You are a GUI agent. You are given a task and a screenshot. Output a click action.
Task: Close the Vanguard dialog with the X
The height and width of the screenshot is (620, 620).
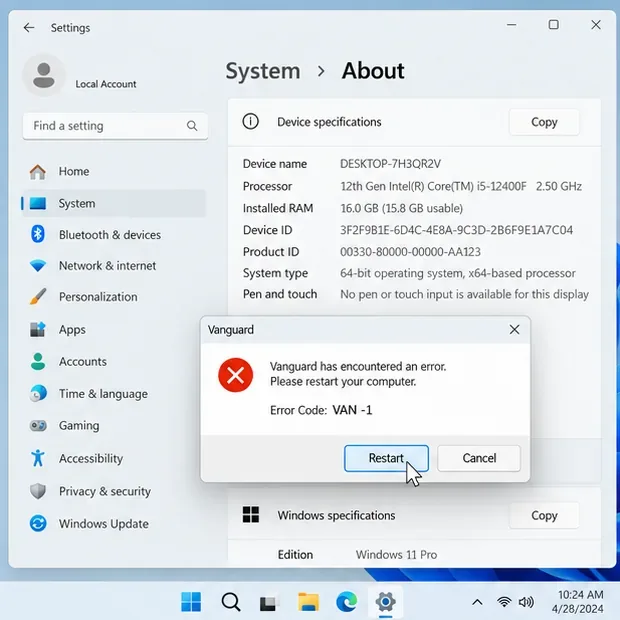point(514,329)
